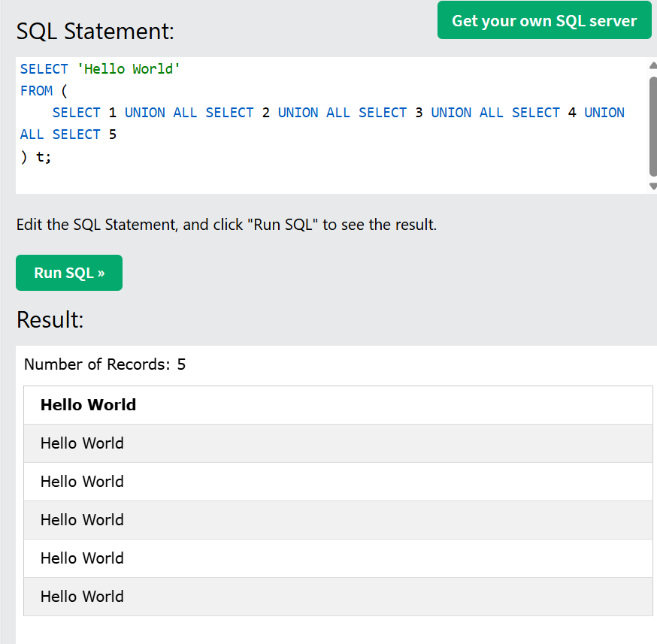This screenshot has height=644, width=657.
Task: Select the second Hello World result row
Action: point(82,482)
